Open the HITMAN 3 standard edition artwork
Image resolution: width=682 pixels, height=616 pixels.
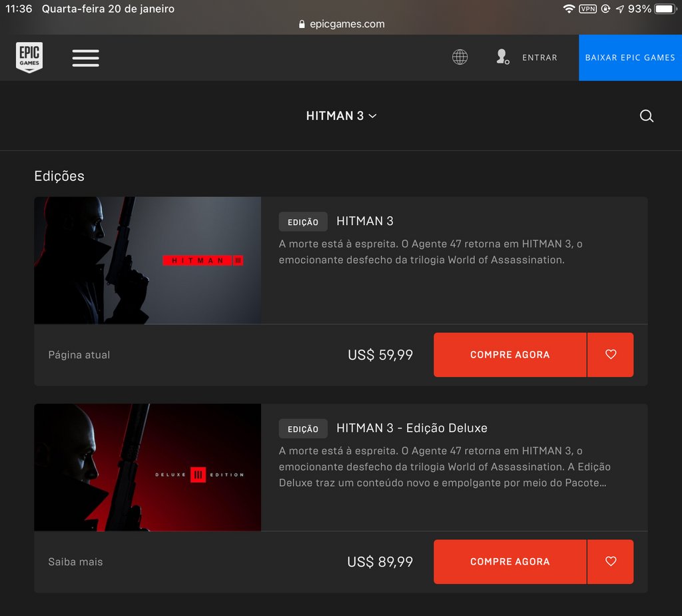[147, 260]
